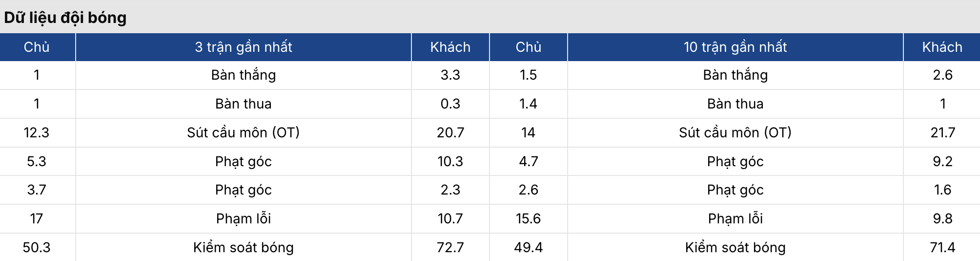
Task: Click "Kiểm soát bóng" under 10 trận gần nhất
Action: click(735, 247)
